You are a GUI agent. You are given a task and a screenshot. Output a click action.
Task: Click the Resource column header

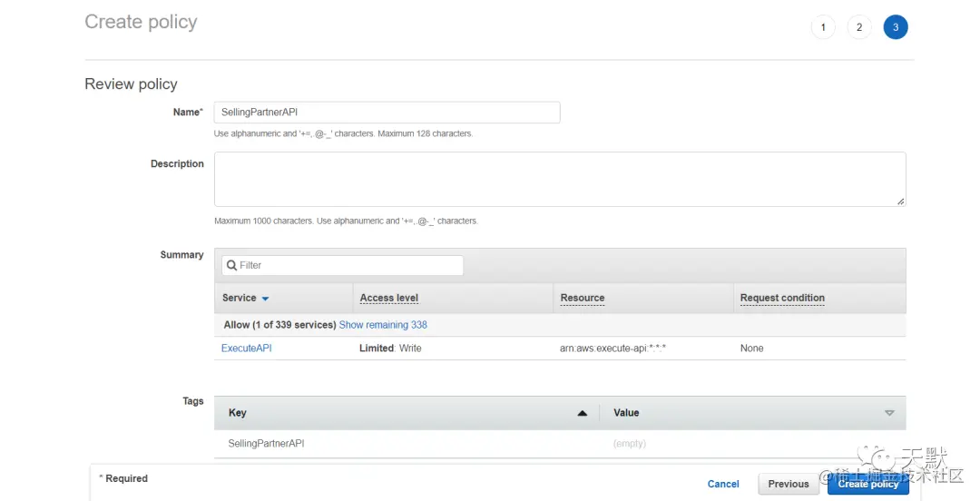click(582, 298)
